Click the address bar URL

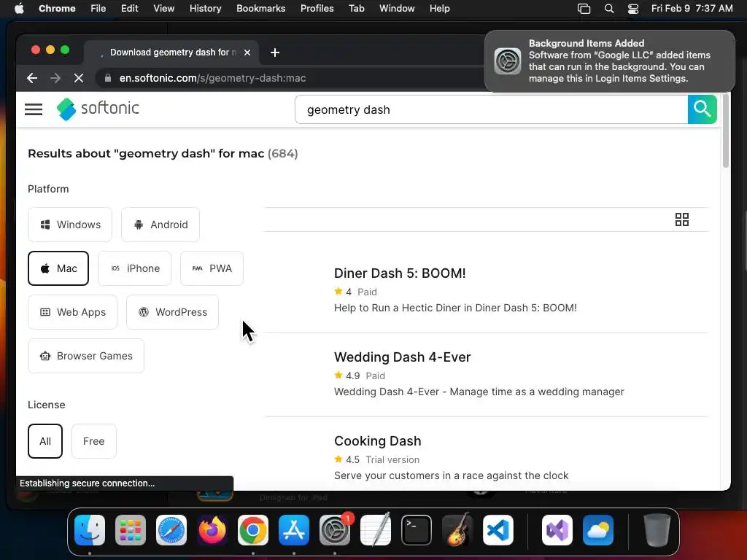coord(212,78)
